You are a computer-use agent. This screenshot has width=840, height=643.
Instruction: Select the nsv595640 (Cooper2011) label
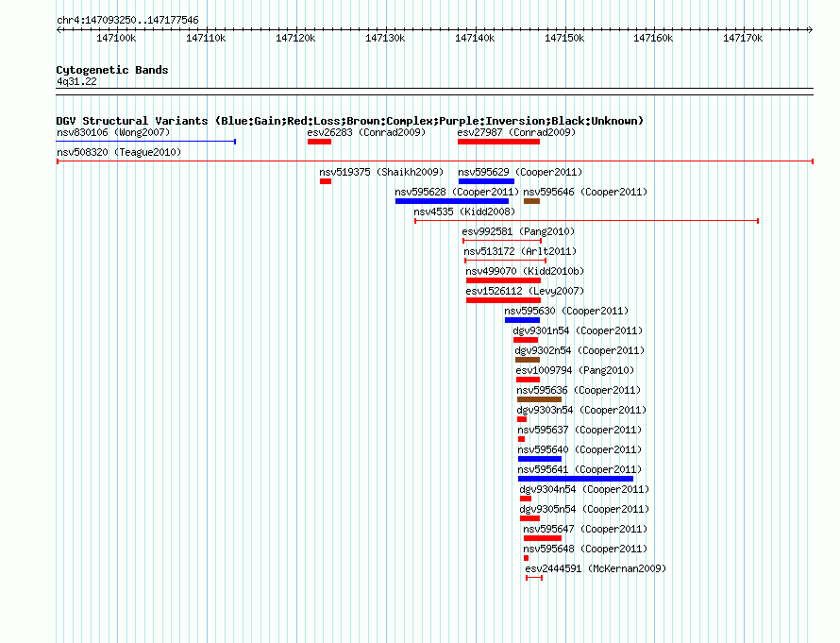[x=580, y=449]
